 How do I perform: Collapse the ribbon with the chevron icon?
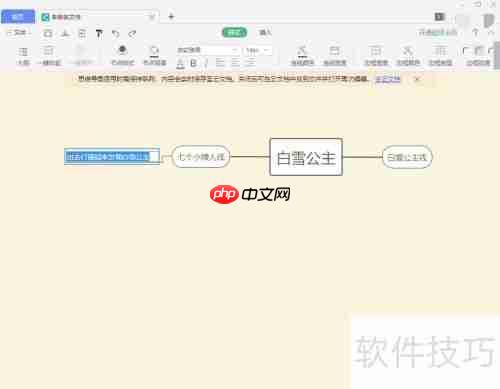click(x=491, y=33)
